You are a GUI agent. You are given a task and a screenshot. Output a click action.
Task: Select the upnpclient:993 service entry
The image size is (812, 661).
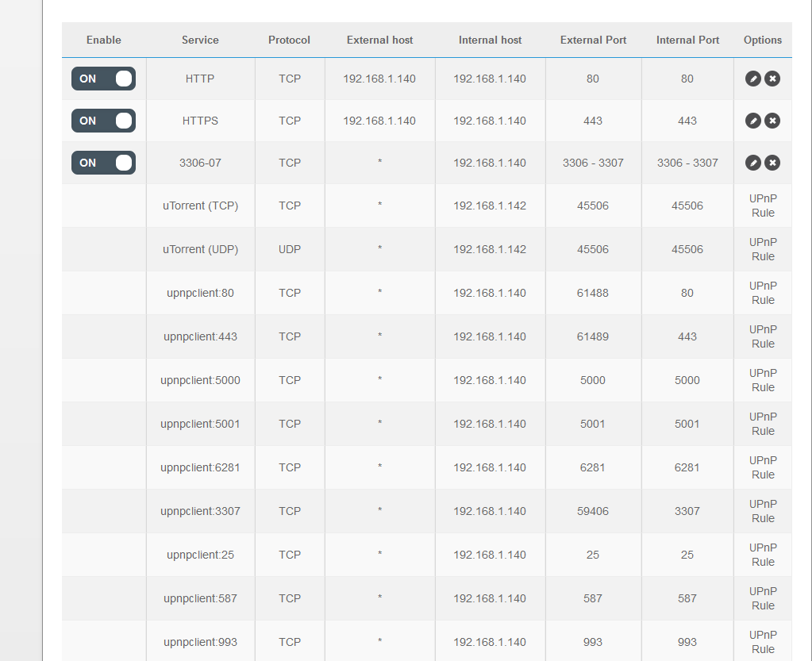point(200,642)
